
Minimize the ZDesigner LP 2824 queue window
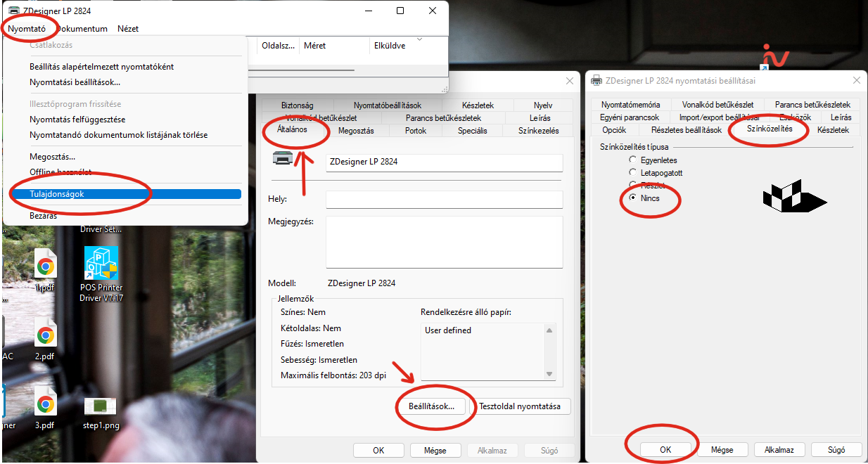tap(368, 11)
